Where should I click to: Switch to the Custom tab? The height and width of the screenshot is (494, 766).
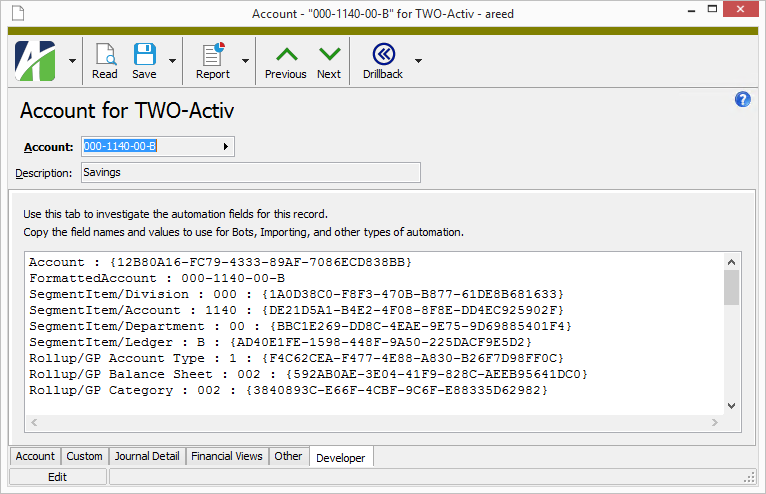pos(85,456)
